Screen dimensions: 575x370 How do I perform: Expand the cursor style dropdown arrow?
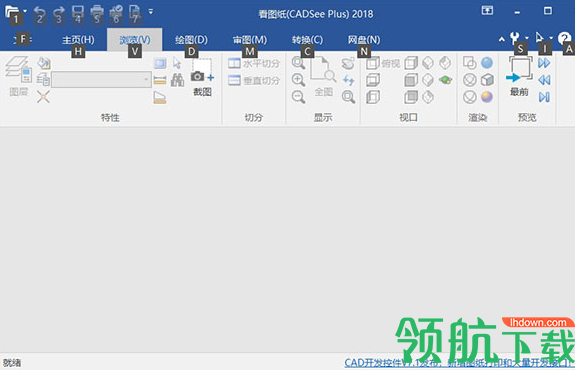pos(551,37)
